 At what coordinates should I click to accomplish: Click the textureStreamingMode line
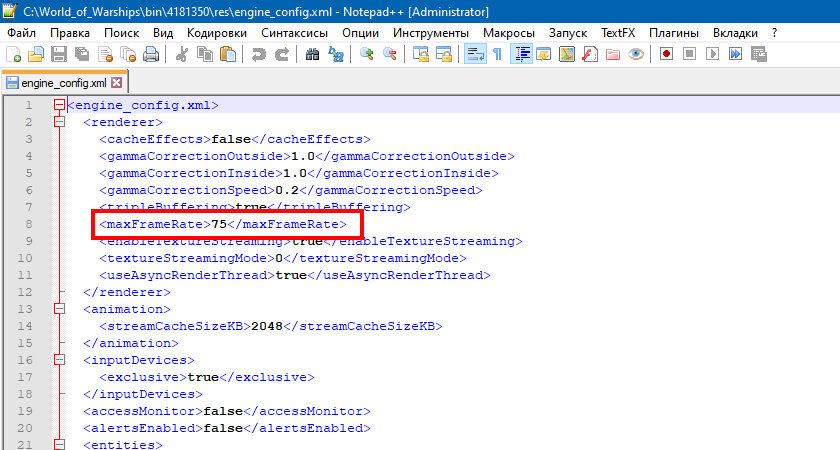click(283, 258)
